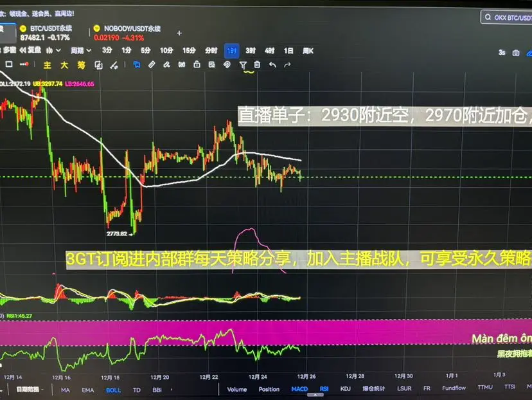532x400 pixels.
Task: Toggle the 主 main-force indicator
Action: click(x=47, y=65)
